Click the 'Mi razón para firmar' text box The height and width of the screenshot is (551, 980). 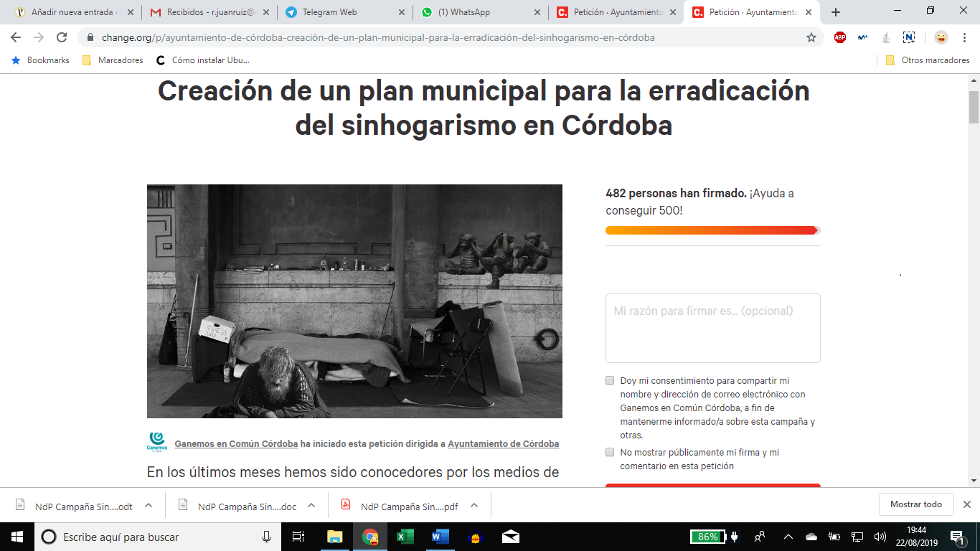point(712,328)
